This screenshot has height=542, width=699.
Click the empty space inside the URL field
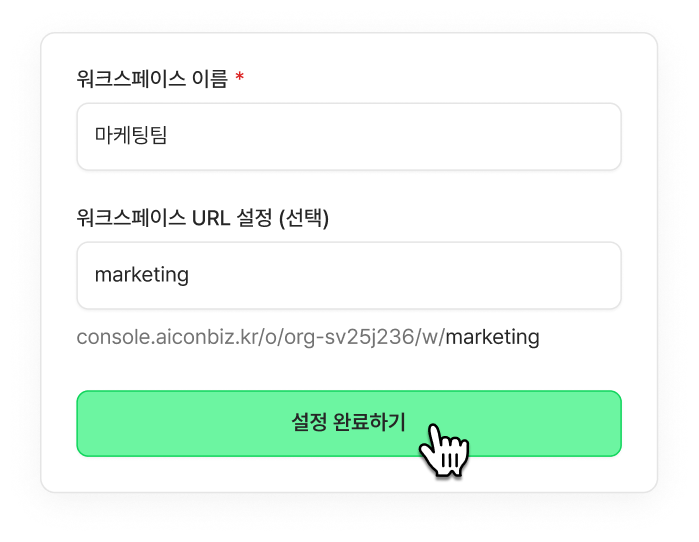tap(401, 275)
